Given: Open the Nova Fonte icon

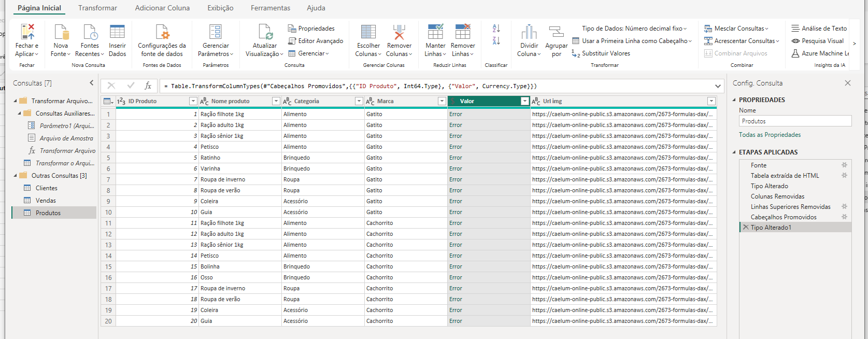Looking at the screenshot, I should point(61,32).
